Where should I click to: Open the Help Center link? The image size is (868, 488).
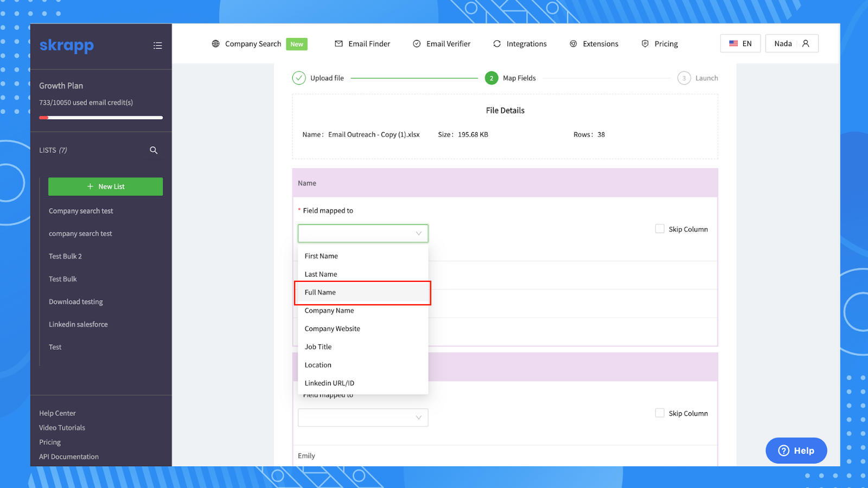[x=58, y=413]
